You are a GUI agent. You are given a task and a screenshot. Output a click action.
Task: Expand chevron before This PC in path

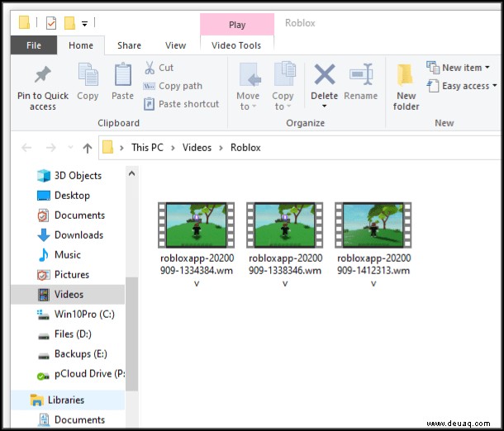tap(121, 148)
